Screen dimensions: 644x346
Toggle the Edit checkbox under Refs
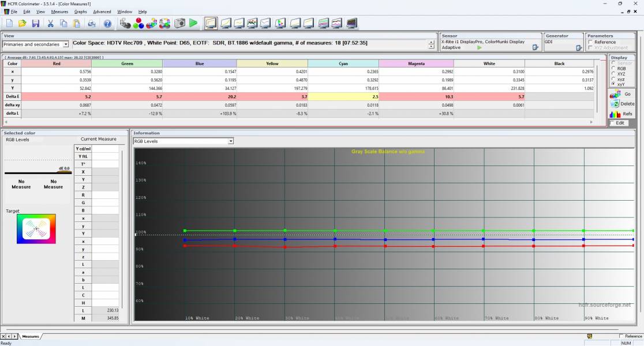point(612,123)
